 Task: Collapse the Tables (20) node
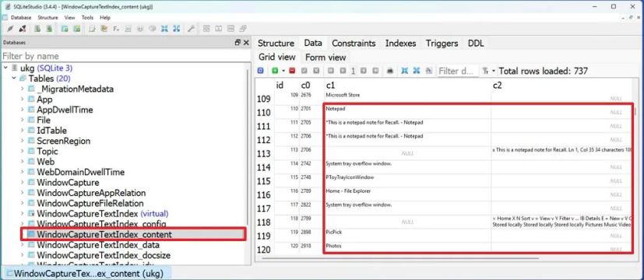[13, 79]
